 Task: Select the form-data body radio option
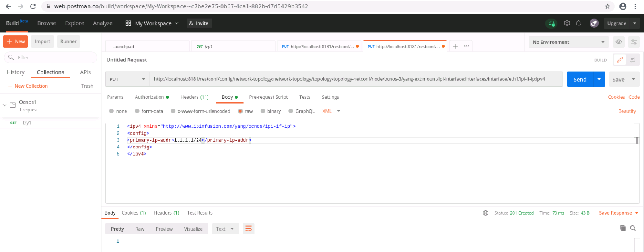[137, 111]
